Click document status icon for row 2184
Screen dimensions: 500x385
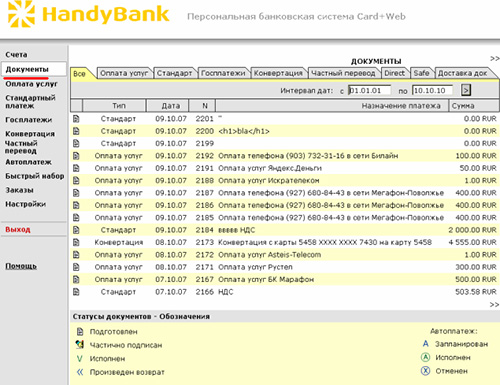point(76,230)
